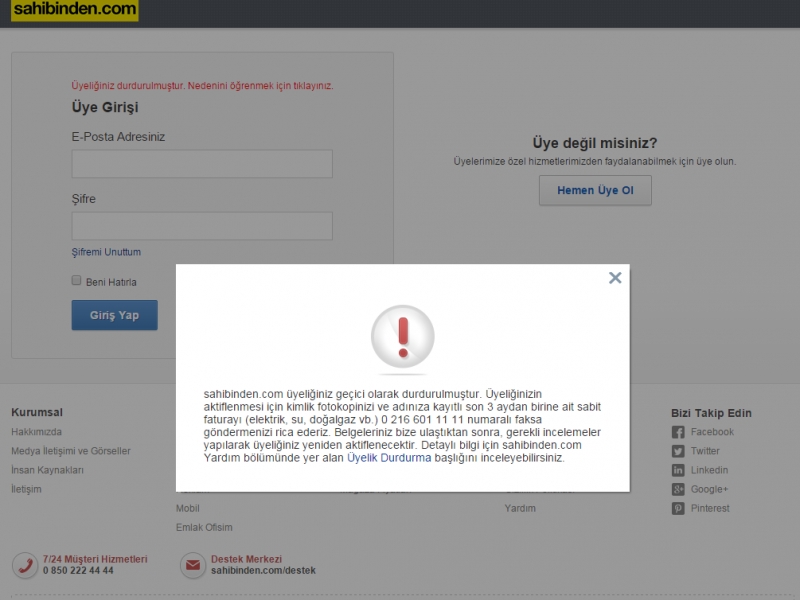This screenshot has width=800, height=600.
Task: Open the İnsan Kaynakları footer link
Action: pyautogui.click(x=47, y=470)
